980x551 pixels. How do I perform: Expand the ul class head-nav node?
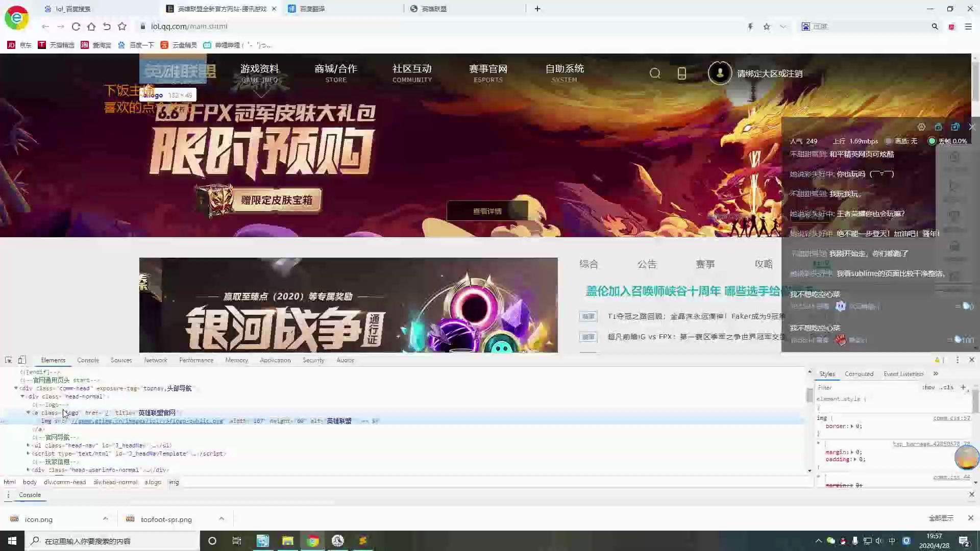click(x=28, y=445)
